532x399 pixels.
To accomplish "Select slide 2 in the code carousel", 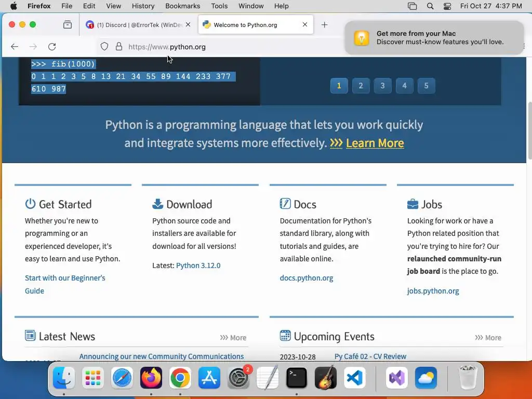I will [x=361, y=86].
